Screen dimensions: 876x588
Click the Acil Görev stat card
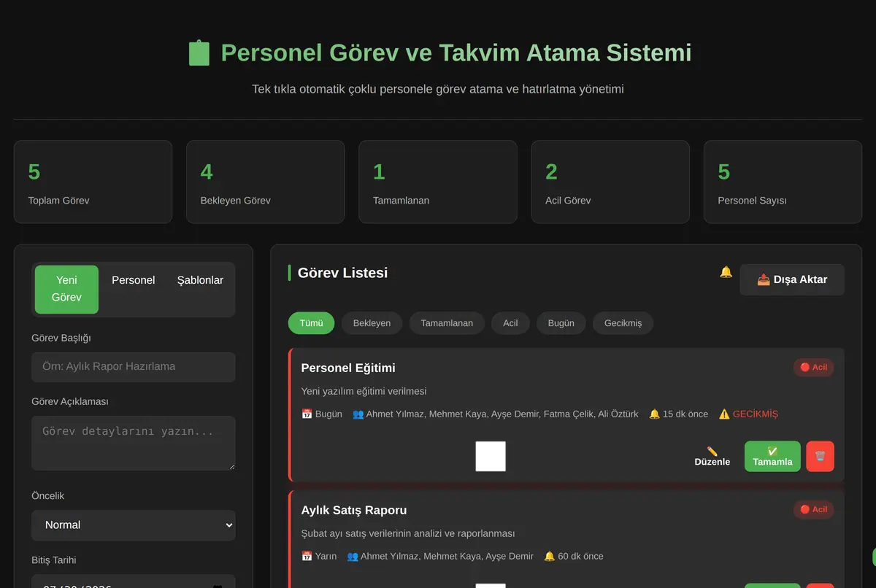610,182
